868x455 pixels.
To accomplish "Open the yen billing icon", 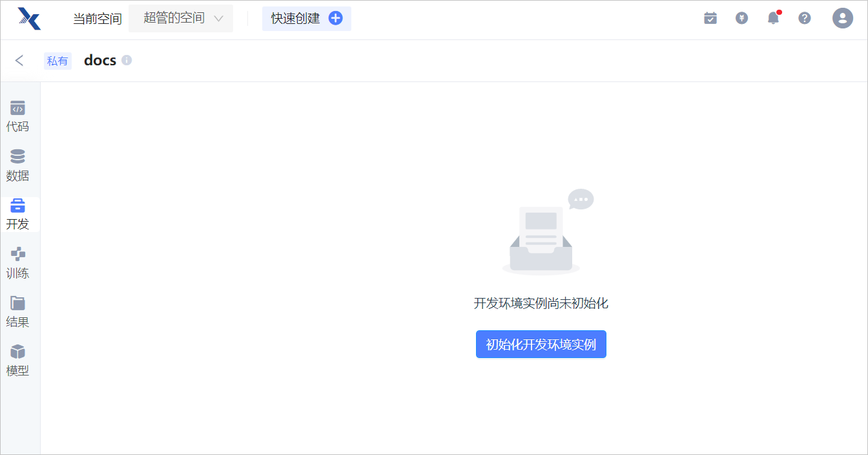I will 741,18.
